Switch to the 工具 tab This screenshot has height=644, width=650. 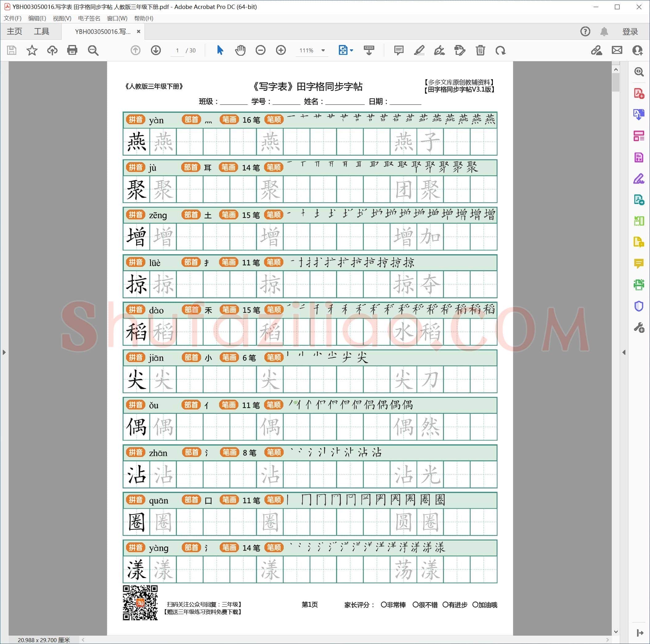41,32
